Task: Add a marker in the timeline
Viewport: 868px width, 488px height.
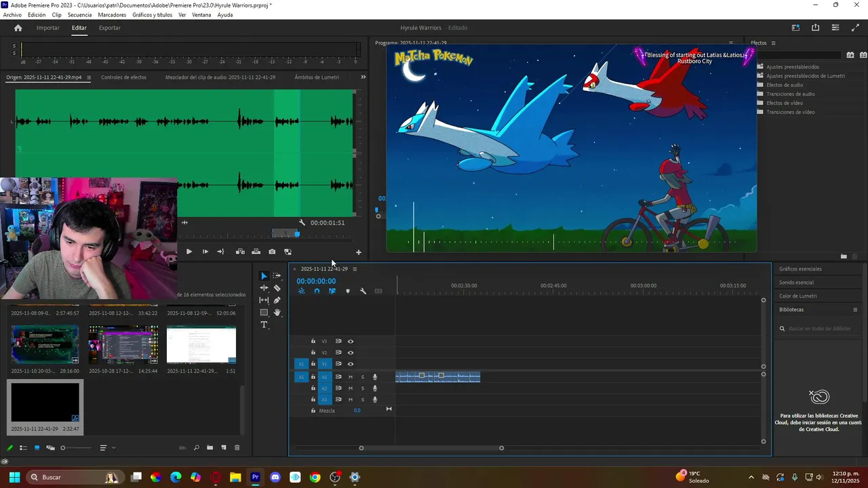Action: (x=348, y=291)
